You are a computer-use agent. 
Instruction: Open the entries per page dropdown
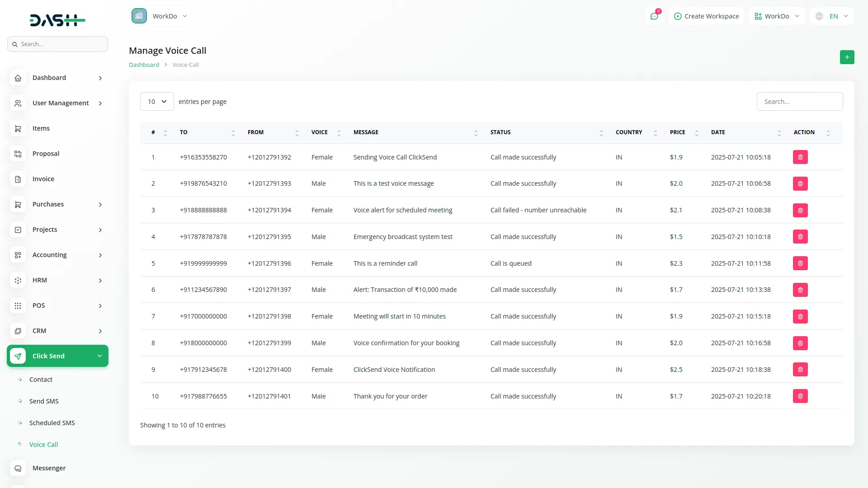click(157, 102)
